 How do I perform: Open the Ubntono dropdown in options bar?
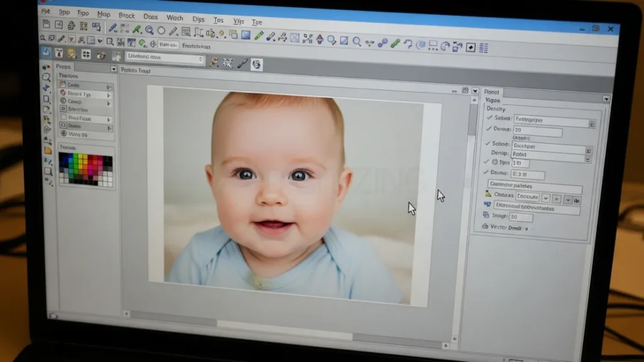tap(201, 60)
